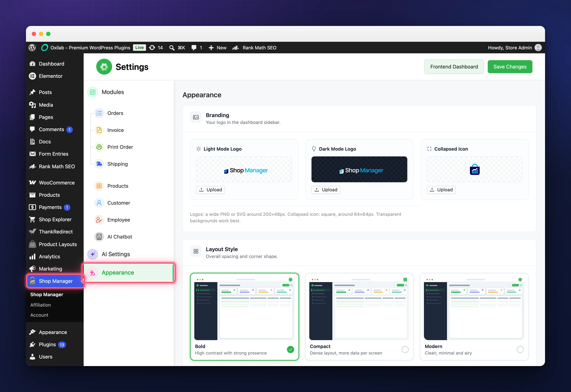Image resolution: width=571 pixels, height=392 pixels.
Task: Open Docs in the WordPress sidebar
Action: [x=55, y=142]
